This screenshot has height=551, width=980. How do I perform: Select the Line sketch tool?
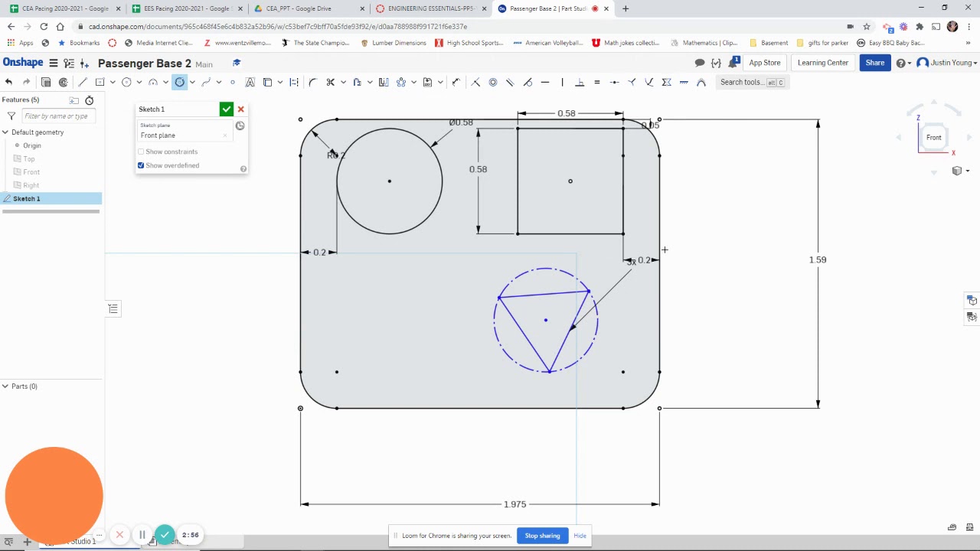[x=82, y=82]
